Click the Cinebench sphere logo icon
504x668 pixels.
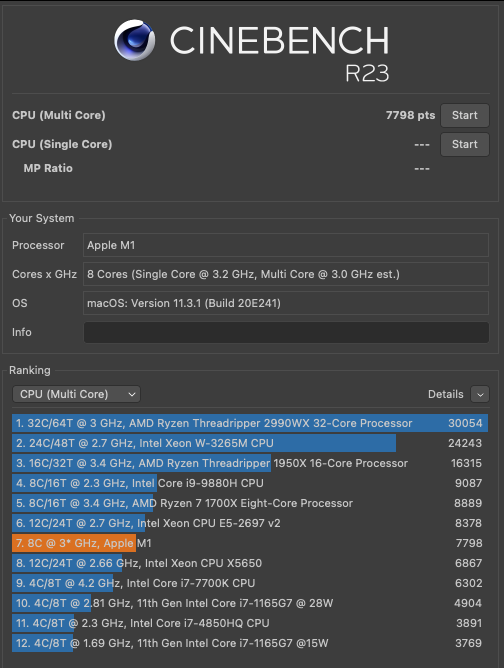(x=135, y=40)
